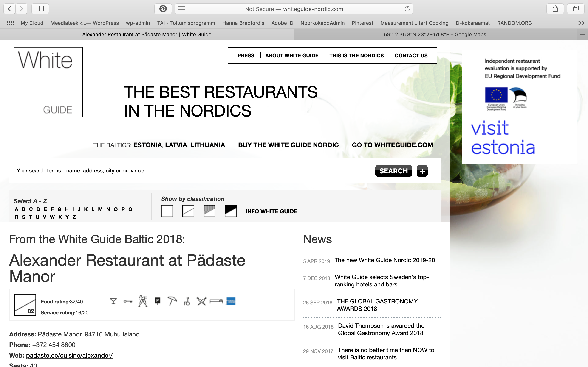This screenshot has height=367, width=588.
Task: Open padaste.ee/cuisine/alexander/ web link
Action: point(69,355)
